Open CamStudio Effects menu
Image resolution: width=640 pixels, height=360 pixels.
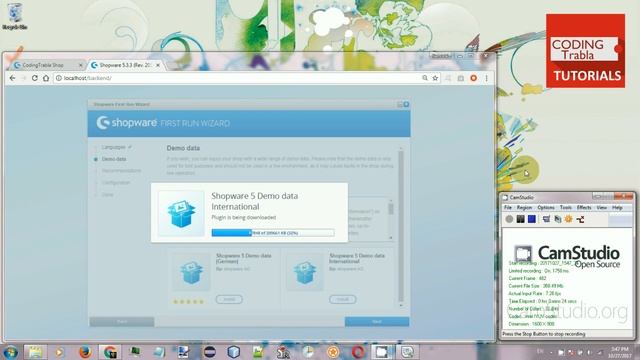(584, 208)
